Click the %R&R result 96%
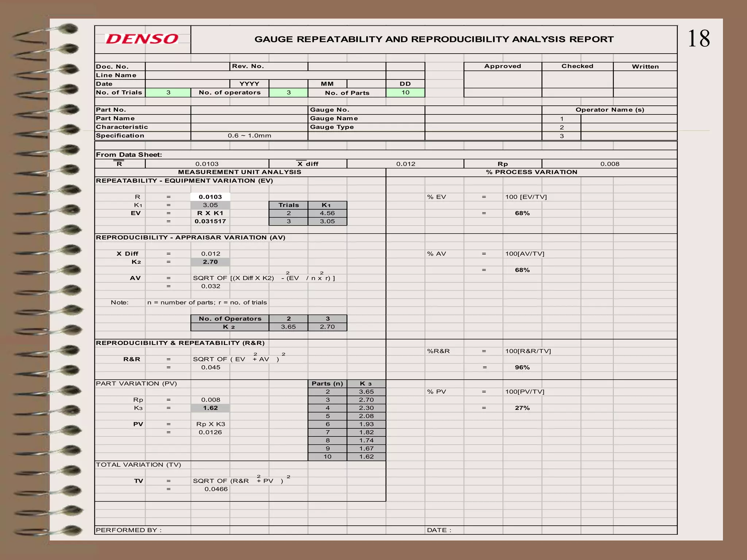 pos(522,367)
